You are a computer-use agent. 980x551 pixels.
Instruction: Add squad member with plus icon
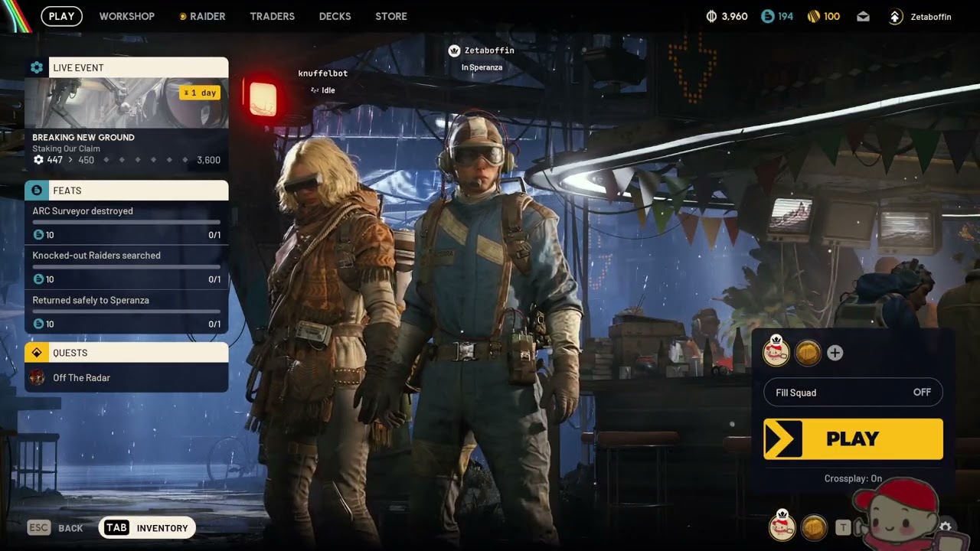point(835,353)
